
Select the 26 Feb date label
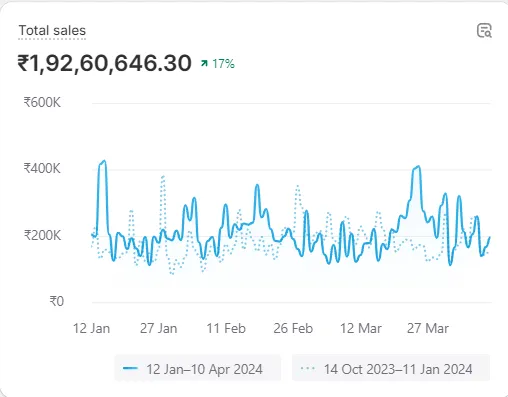click(x=293, y=328)
